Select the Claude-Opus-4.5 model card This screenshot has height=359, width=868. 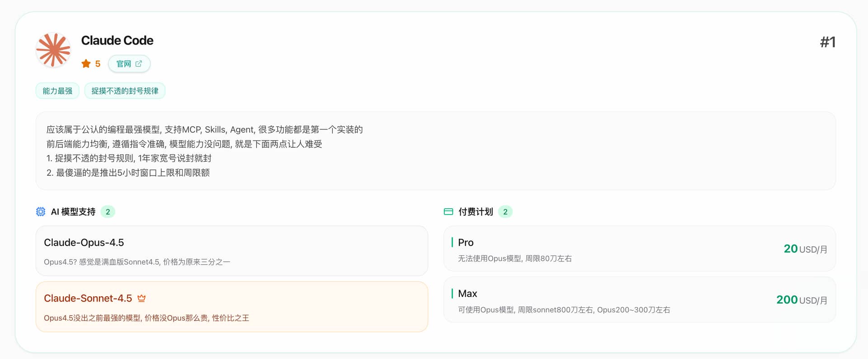point(231,251)
